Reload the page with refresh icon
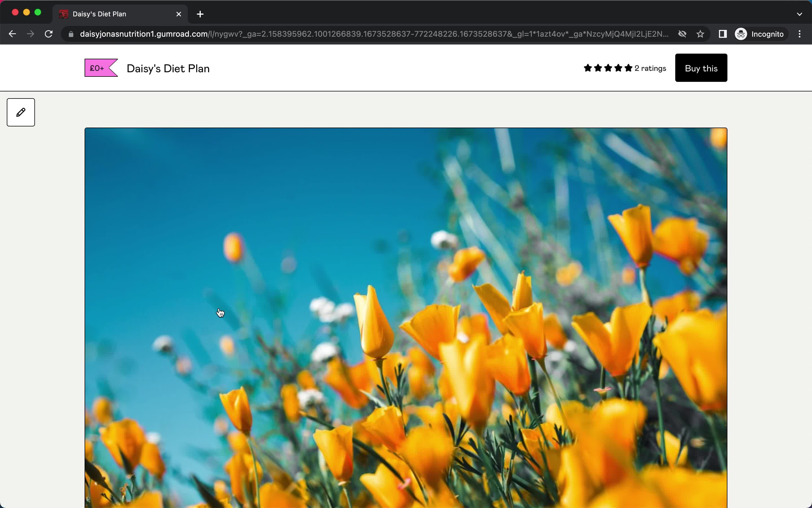Viewport: 812px width, 508px height. tap(49, 34)
